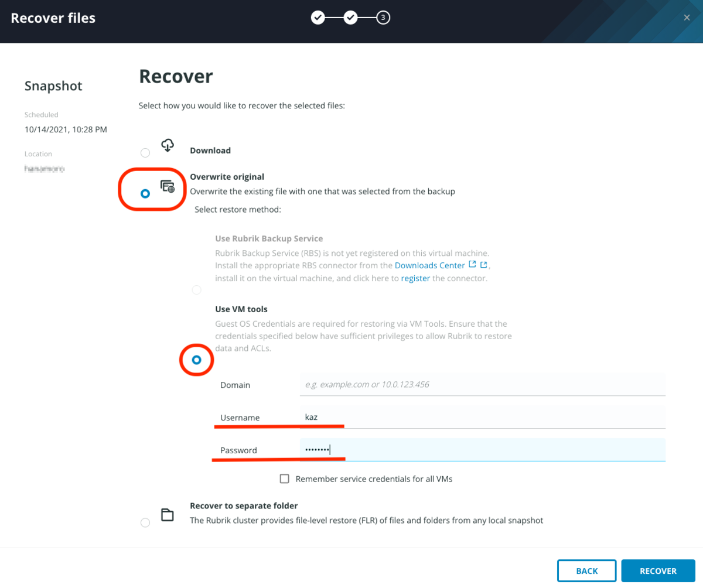Screen dimensions: 703x588
Task: Click the register connector link
Action: click(x=415, y=278)
